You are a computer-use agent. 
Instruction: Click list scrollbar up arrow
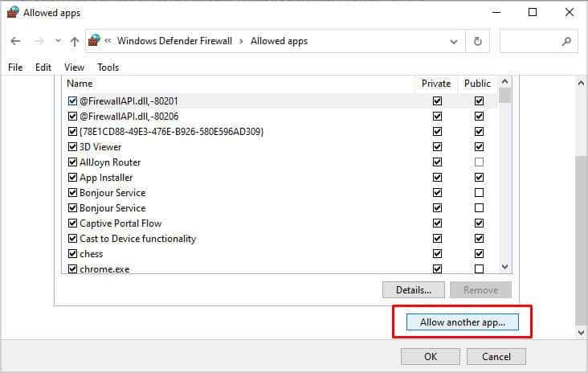504,81
